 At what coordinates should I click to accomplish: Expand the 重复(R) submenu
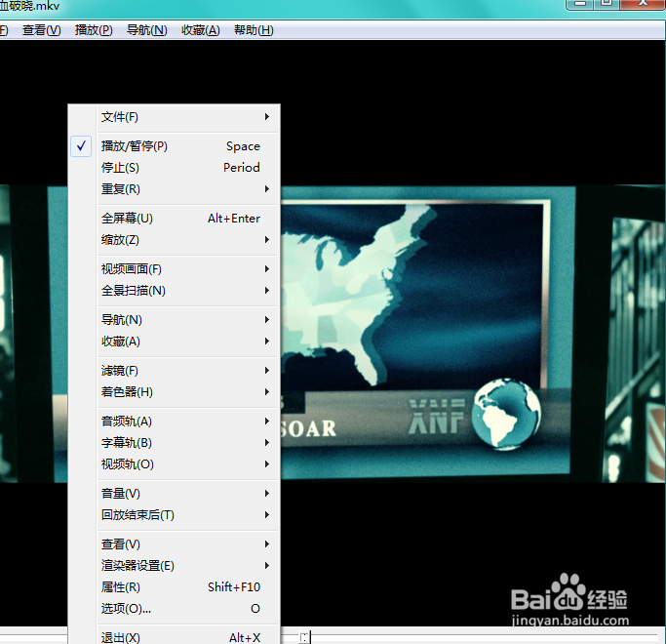point(174,188)
